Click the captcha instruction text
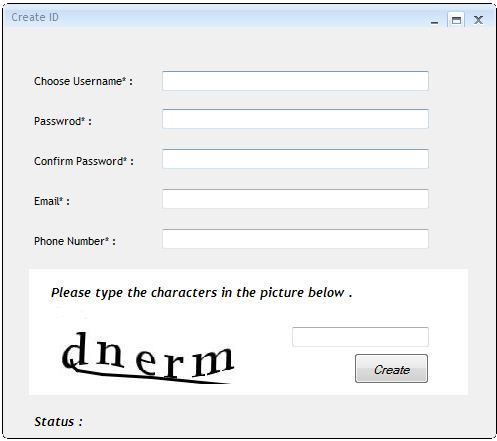 [201, 293]
